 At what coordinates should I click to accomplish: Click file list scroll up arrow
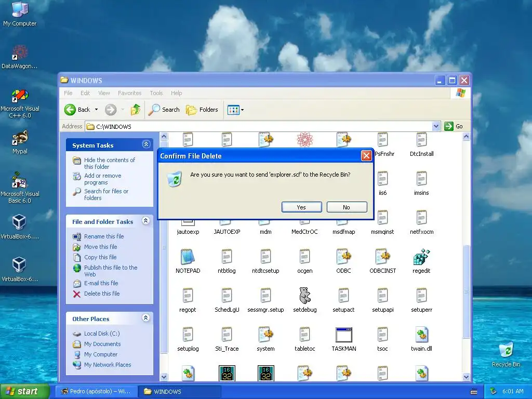click(x=466, y=137)
